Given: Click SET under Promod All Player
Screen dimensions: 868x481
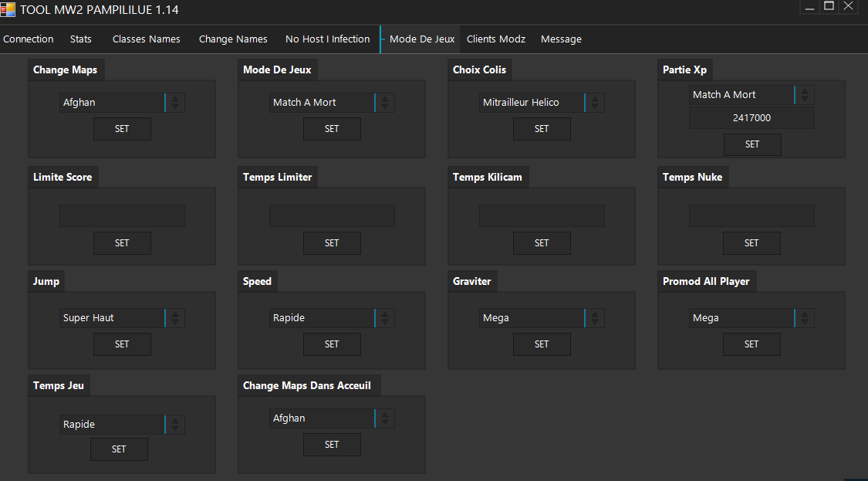Looking at the screenshot, I should click(751, 344).
